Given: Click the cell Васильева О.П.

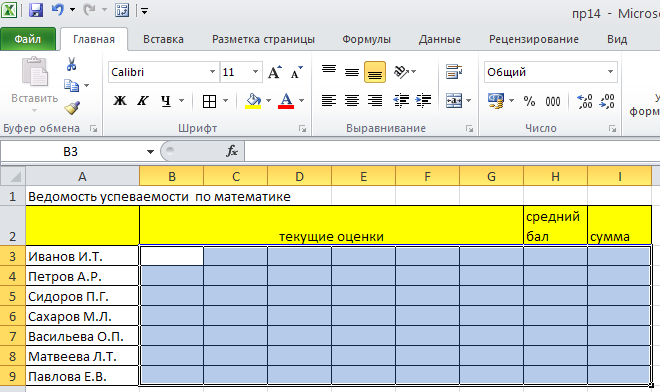Looking at the screenshot, I should pos(82,336).
